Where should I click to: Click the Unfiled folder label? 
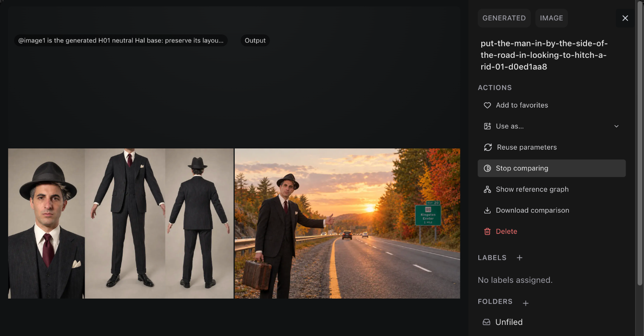click(x=509, y=322)
